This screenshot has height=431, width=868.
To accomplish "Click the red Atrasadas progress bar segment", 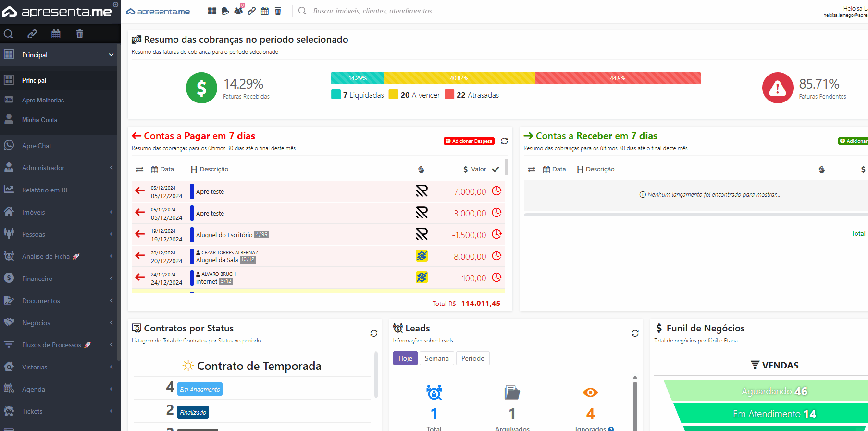I will tap(617, 78).
